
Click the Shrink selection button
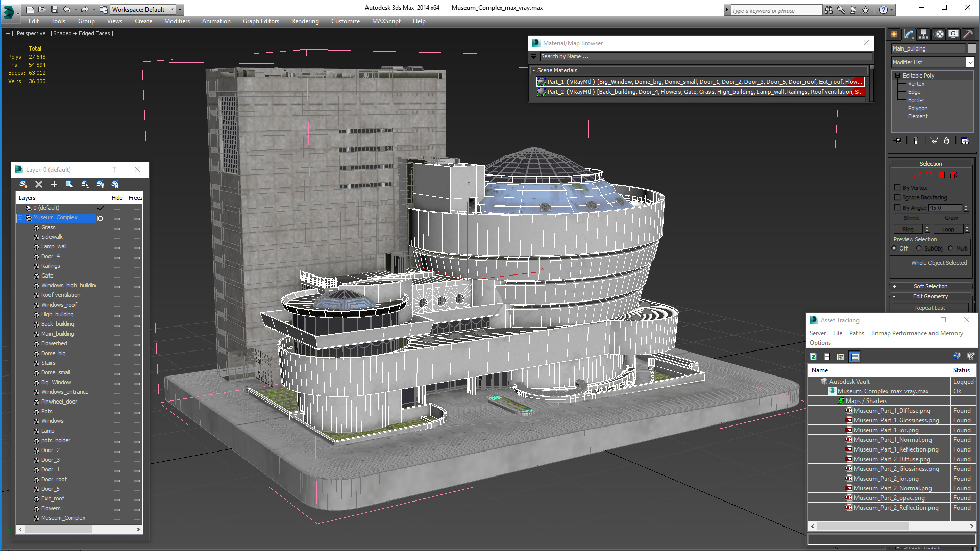[911, 218]
